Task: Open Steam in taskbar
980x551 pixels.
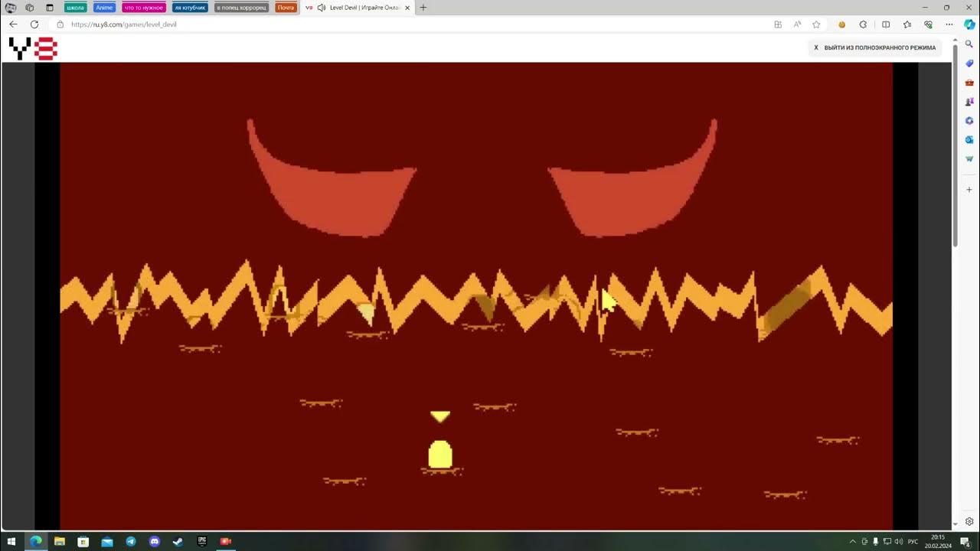Action: (x=178, y=542)
